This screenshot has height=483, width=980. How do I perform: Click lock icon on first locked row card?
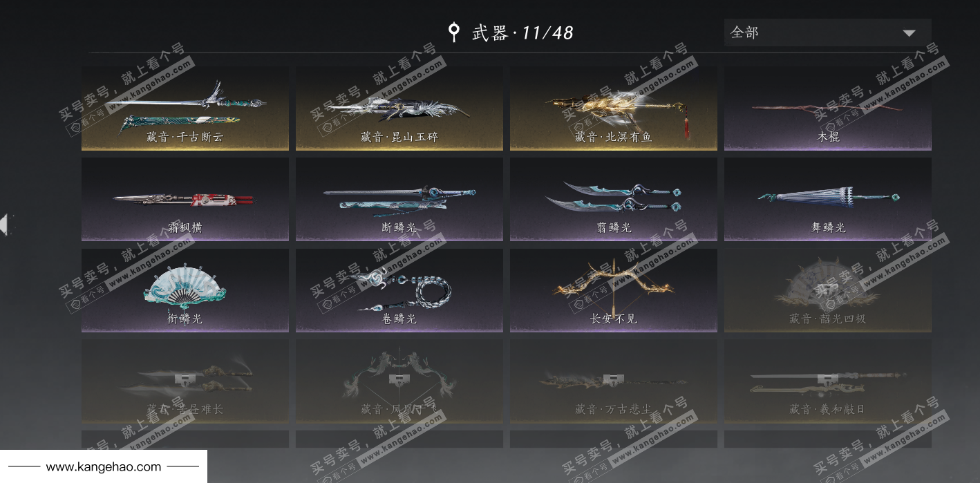click(x=183, y=379)
